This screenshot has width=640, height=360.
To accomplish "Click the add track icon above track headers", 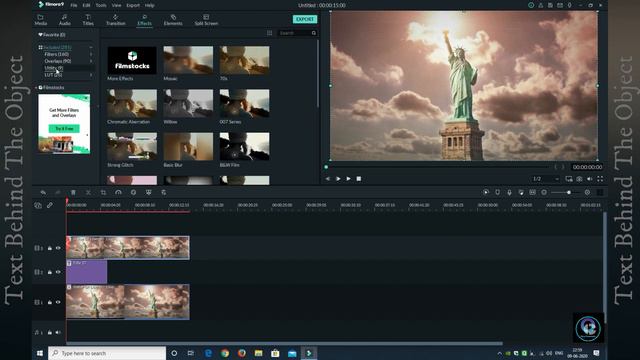I will 38,205.
